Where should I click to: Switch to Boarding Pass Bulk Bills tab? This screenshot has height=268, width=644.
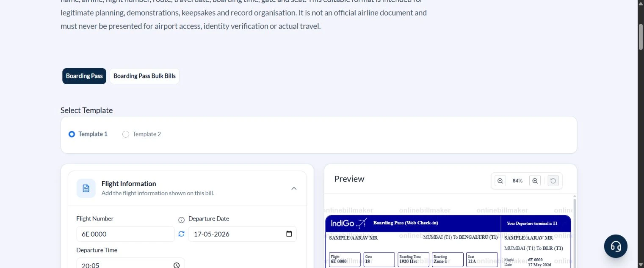[x=144, y=76]
